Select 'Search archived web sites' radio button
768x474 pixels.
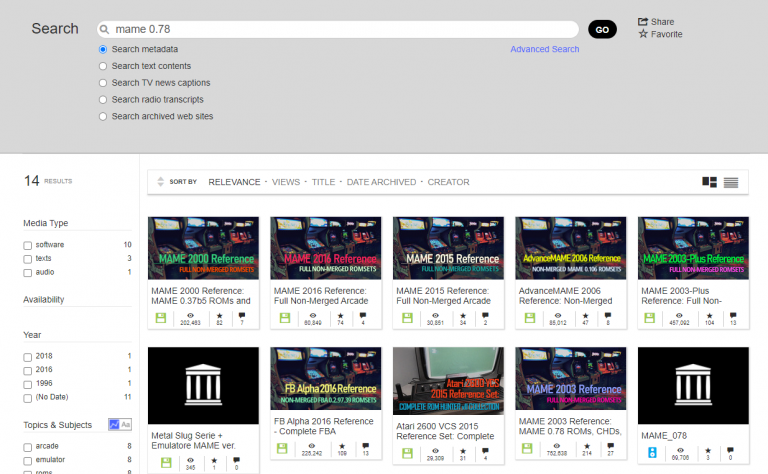click(103, 116)
